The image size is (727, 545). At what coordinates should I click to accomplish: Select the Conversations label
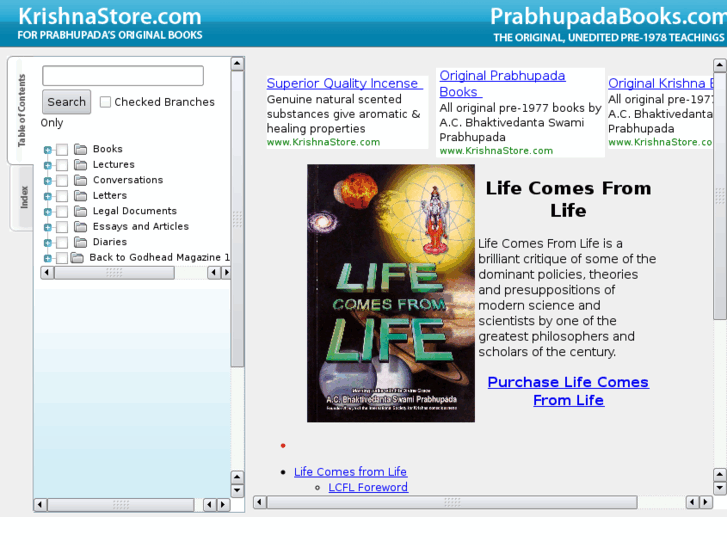[x=128, y=180]
